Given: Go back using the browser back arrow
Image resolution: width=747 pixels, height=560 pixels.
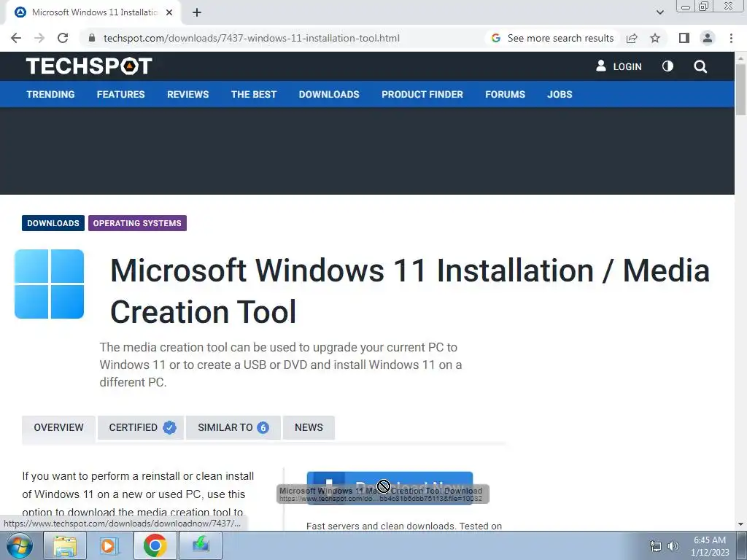Looking at the screenshot, I should (x=16, y=38).
